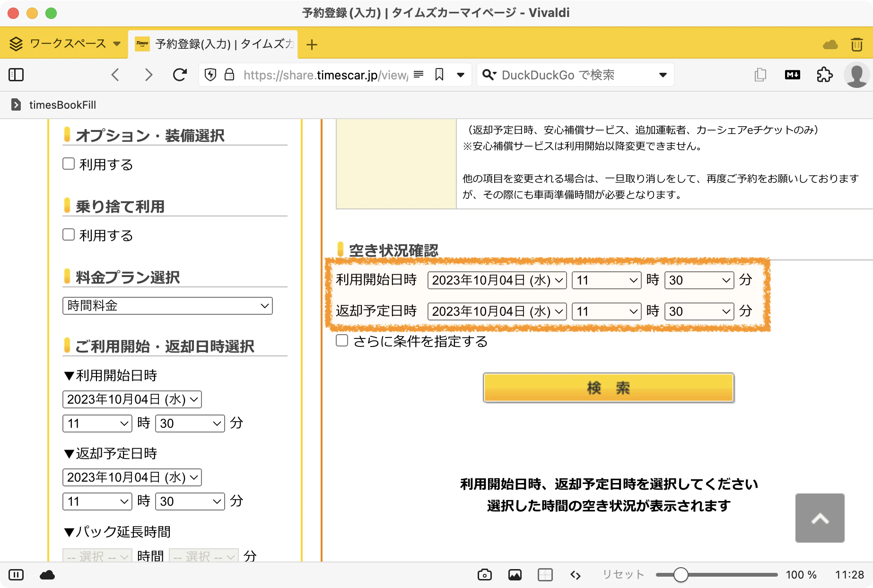
Task: Open sidebar 返却予定 minute dropdown
Action: [190, 502]
